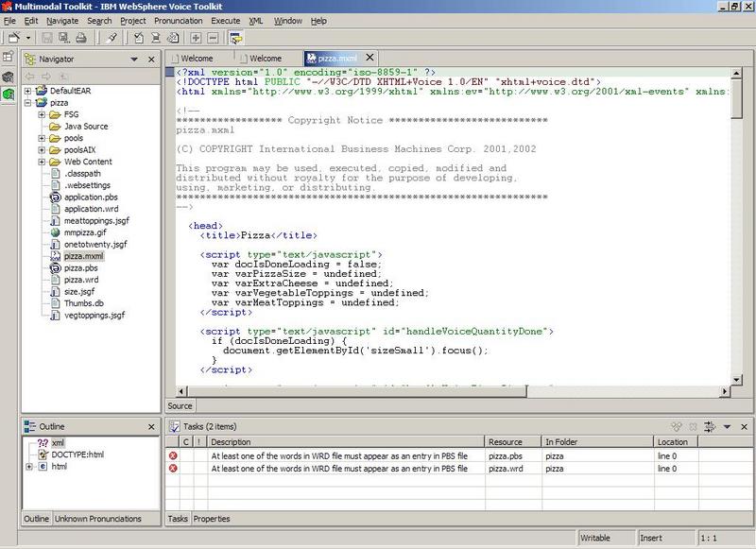Viewport: 756px width, 549px height.
Task: Select mmpizza.gif file icon
Action: point(56,232)
